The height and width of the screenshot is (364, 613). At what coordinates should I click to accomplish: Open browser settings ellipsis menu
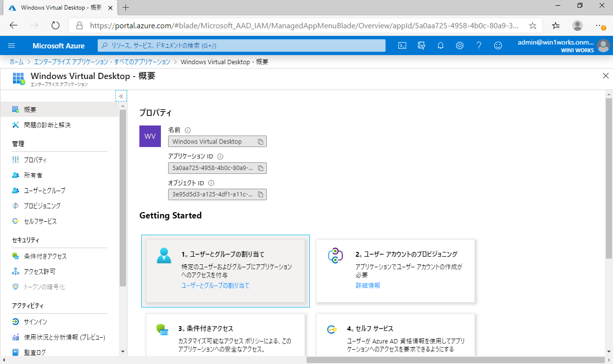tap(600, 25)
